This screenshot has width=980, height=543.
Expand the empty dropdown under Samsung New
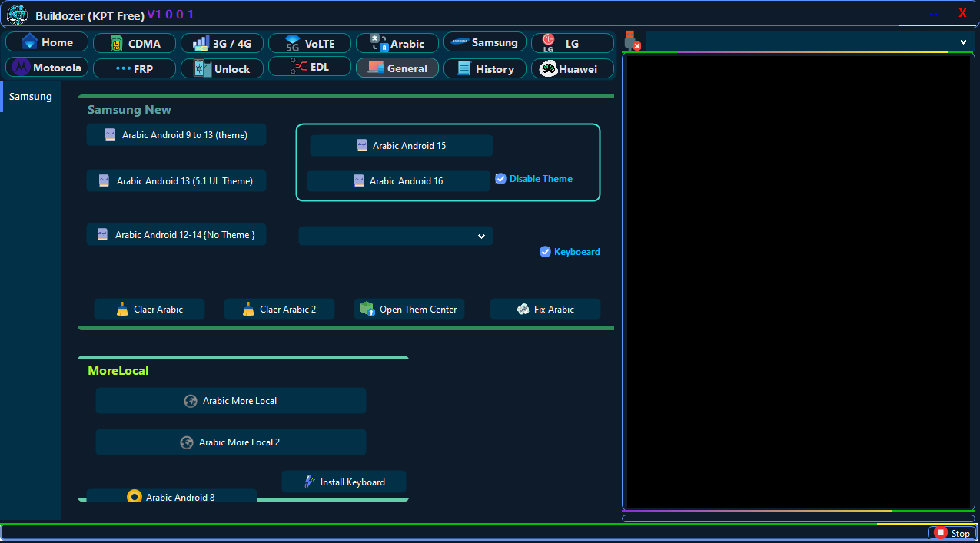click(x=396, y=236)
